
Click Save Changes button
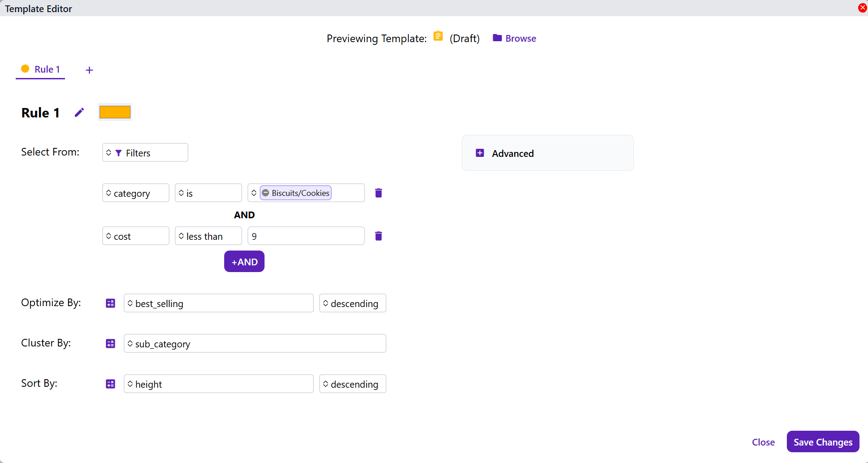click(823, 442)
